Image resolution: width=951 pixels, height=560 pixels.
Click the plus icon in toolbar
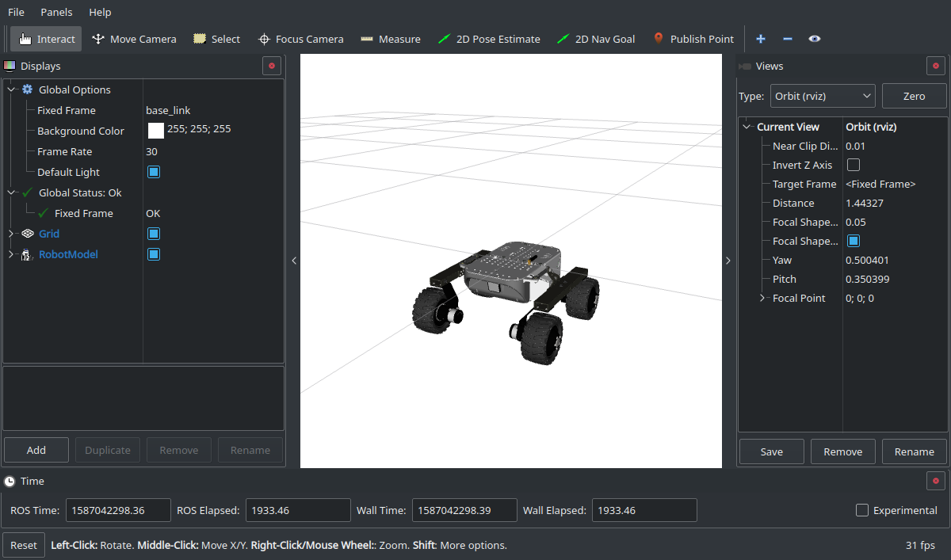point(761,39)
